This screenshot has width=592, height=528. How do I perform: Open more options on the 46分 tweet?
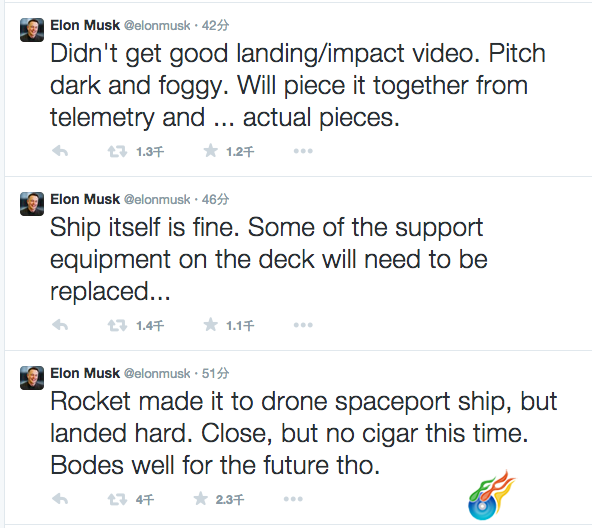click(x=303, y=325)
